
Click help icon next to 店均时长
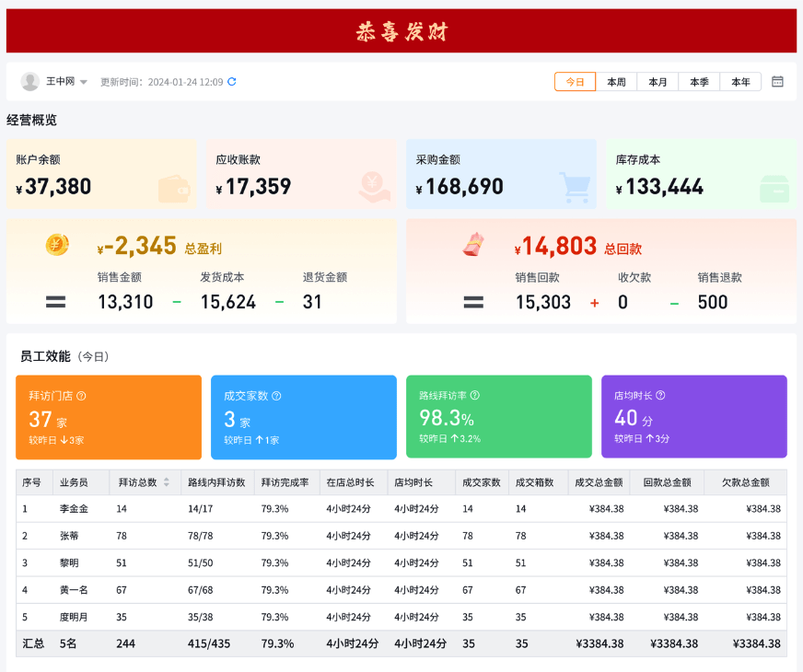[x=660, y=396]
